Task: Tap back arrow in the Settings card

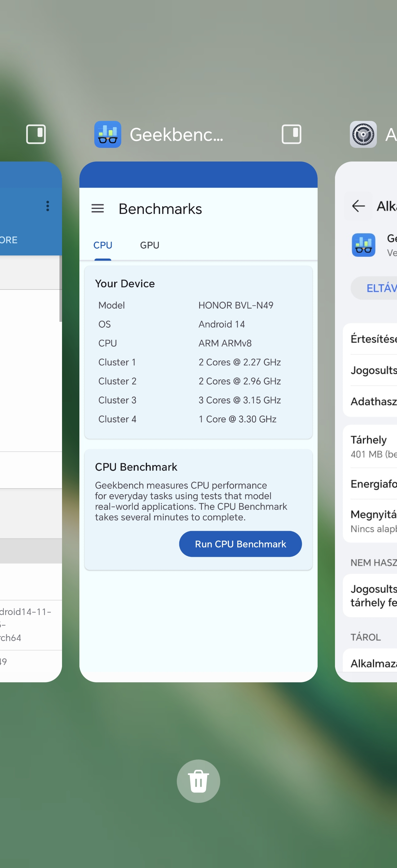Action: click(358, 206)
